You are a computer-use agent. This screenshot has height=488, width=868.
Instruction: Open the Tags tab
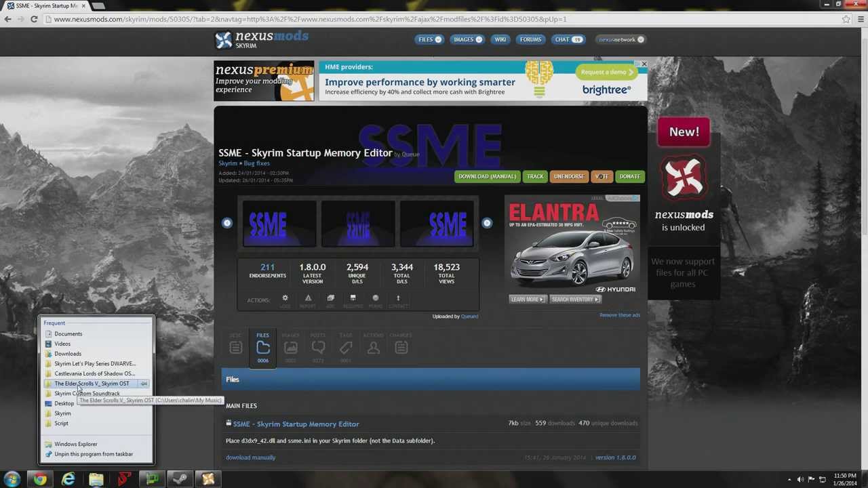[346, 348]
